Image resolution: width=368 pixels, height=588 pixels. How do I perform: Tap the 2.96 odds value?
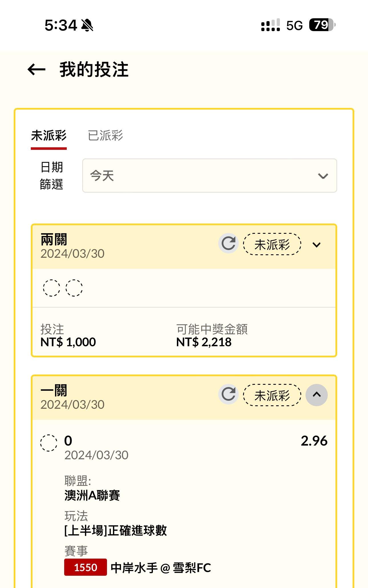[x=314, y=441]
